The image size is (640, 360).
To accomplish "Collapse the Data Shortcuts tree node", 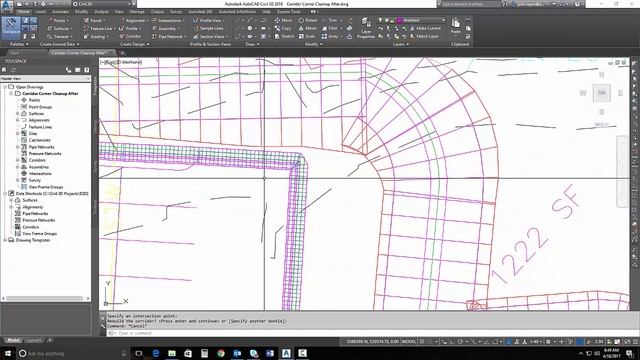I will pyautogui.click(x=5, y=193).
